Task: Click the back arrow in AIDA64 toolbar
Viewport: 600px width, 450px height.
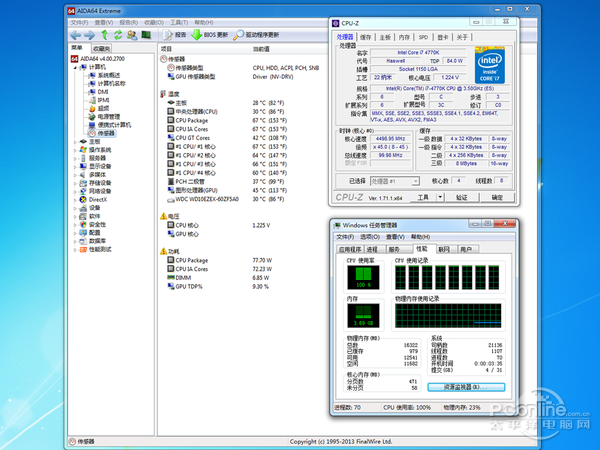Action: (x=76, y=34)
